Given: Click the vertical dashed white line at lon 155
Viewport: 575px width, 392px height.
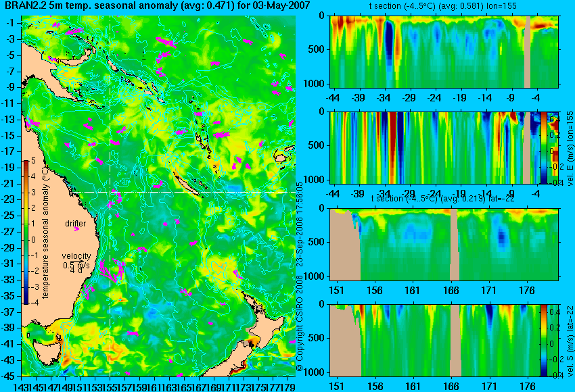Looking at the screenshot, I should [x=110, y=196].
